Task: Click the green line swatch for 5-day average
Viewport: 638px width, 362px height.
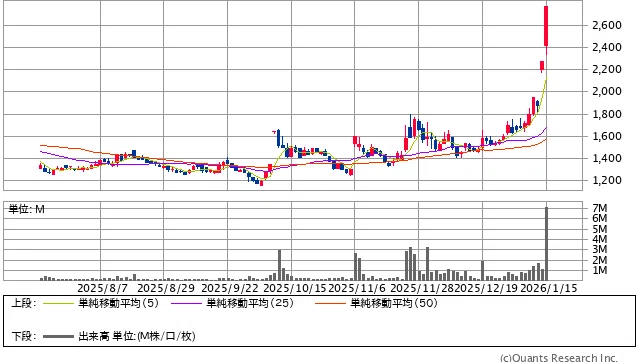Action: (59, 303)
